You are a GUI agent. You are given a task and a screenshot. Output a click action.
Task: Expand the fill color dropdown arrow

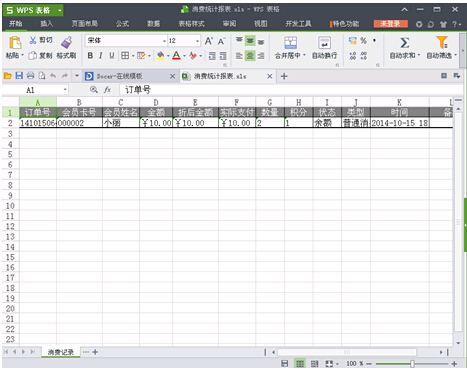click(168, 56)
